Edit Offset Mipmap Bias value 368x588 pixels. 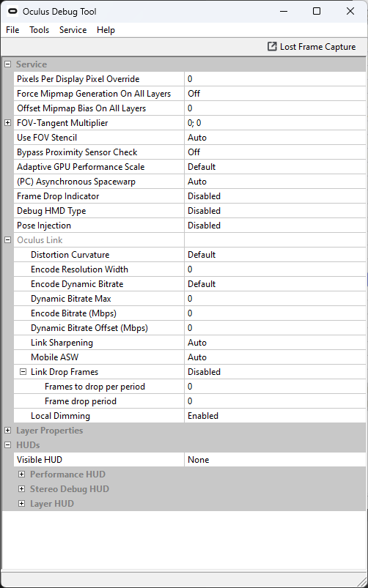pos(275,108)
